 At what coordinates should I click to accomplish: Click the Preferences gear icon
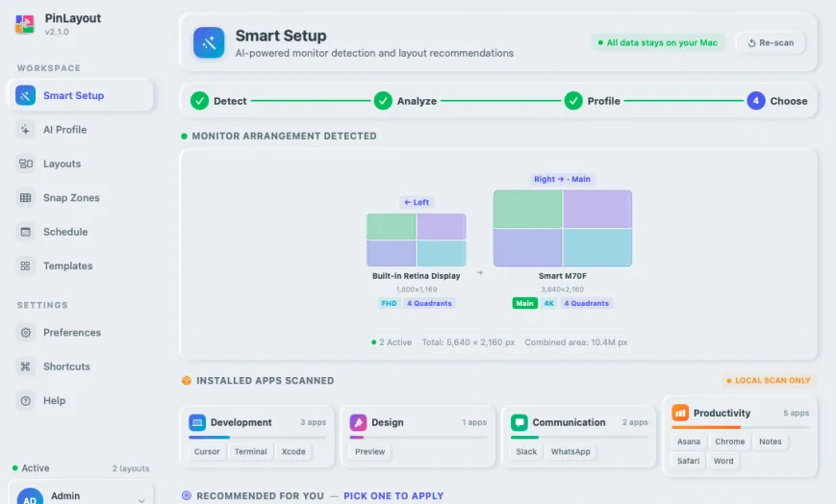25,333
